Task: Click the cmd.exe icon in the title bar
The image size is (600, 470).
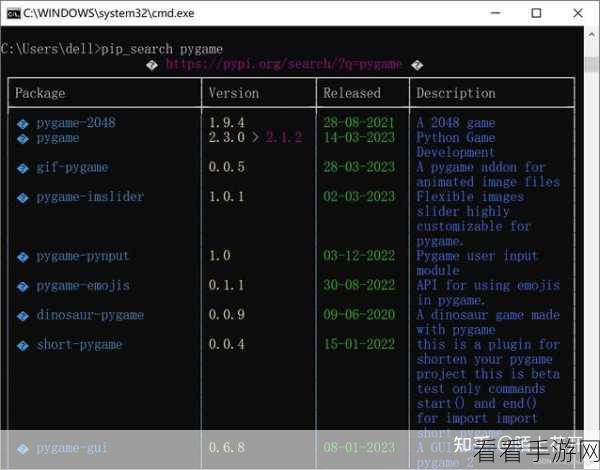Action: pos(13,14)
